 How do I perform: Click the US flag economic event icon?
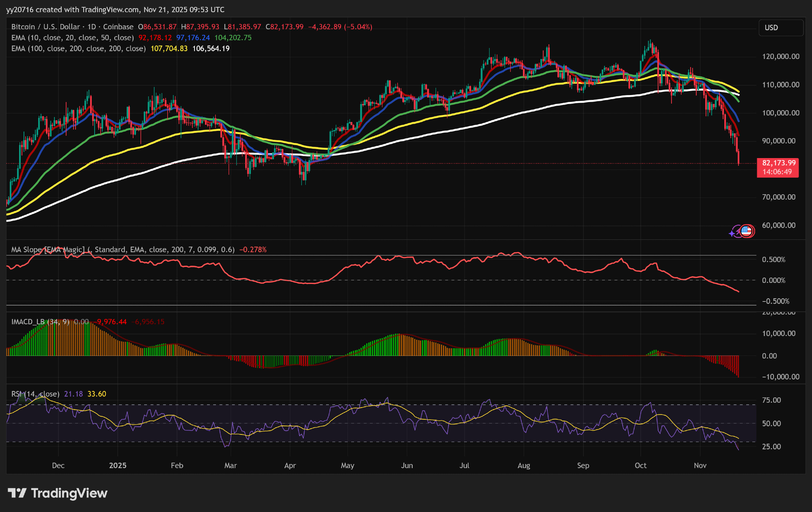[746, 231]
